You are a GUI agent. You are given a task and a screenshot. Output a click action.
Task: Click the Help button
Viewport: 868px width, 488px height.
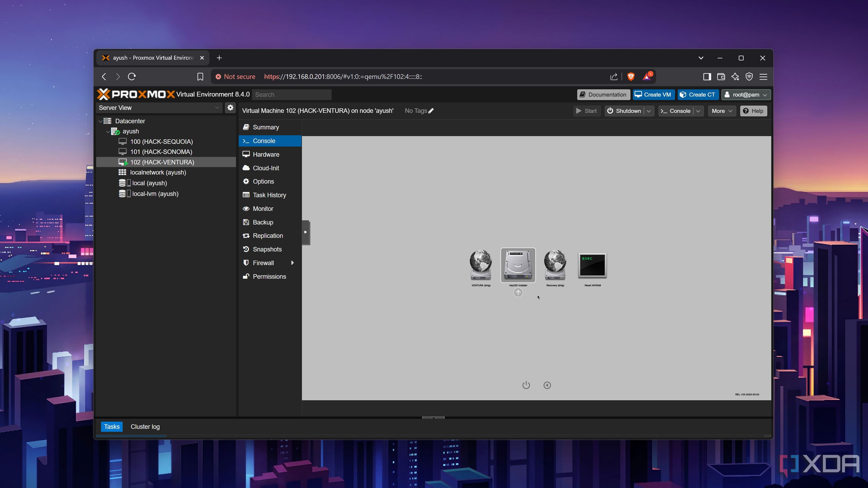pyautogui.click(x=753, y=111)
